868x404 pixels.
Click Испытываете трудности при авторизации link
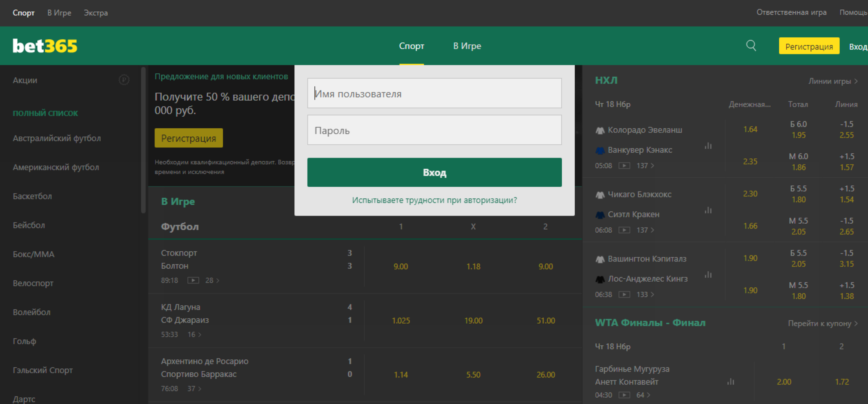tap(434, 200)
